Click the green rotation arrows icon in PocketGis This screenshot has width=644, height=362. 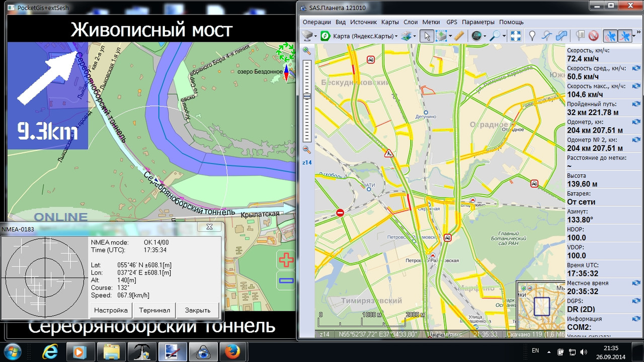pyautogui.click(x=286, y=52)
